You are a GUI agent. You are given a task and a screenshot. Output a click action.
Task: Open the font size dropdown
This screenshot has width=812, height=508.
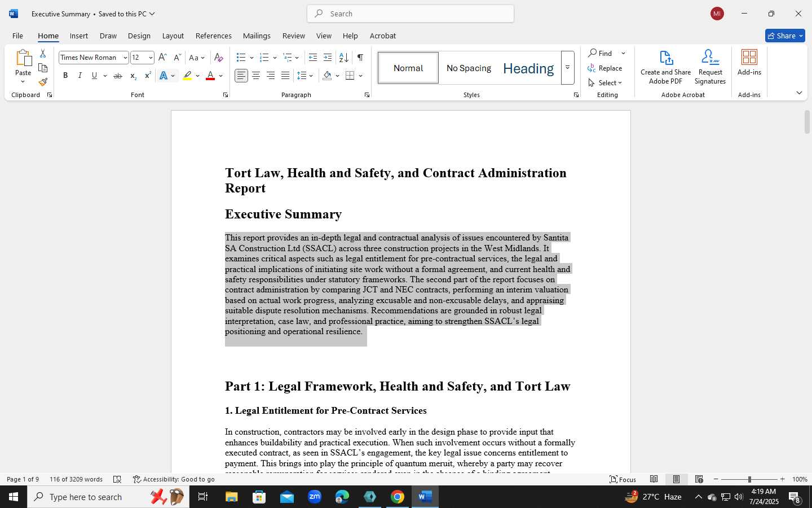pos(151,58)
